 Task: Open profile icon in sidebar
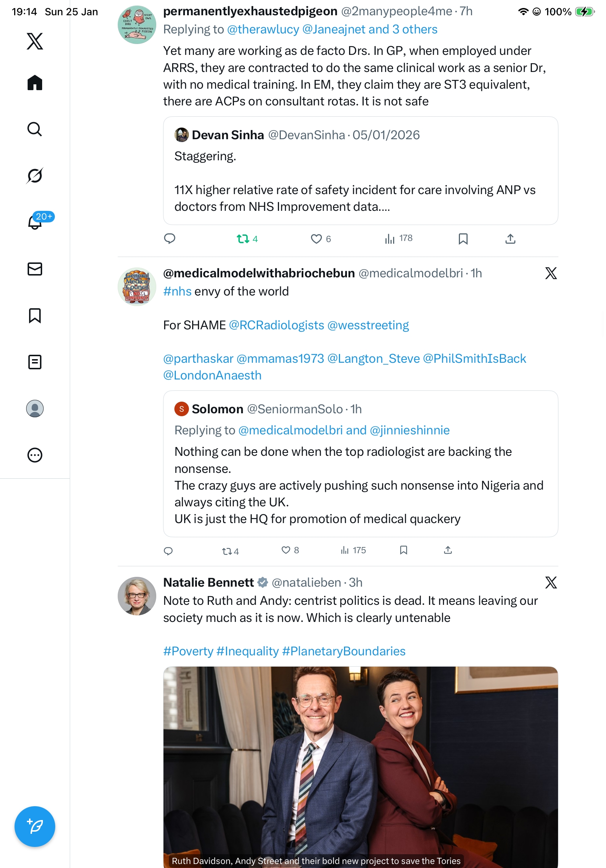[x=35, y=409]
